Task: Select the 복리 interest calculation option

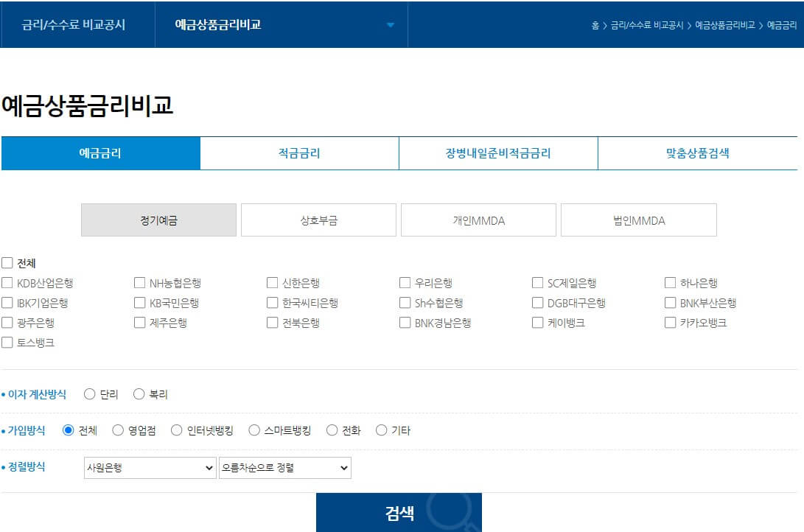Action: [x=139, y=394]
